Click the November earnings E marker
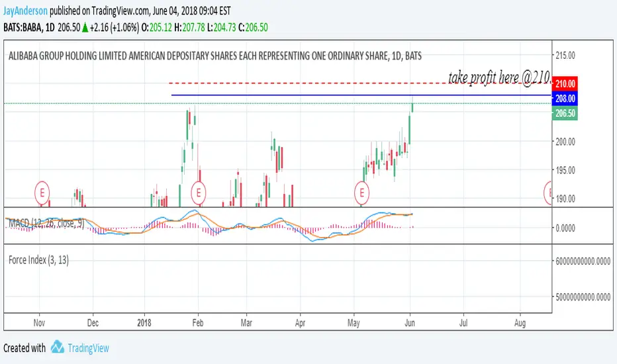The image size is (617, 364). (42, 193)
